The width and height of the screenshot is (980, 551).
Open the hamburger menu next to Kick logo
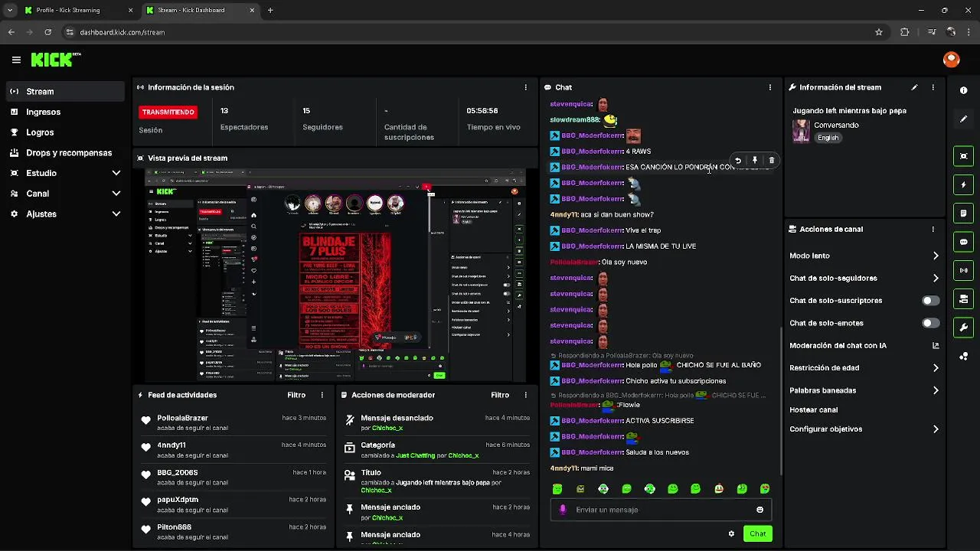(16, 60)
